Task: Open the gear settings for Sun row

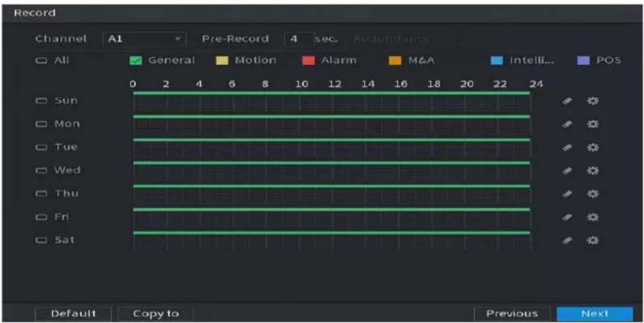Action: [592, 101]
